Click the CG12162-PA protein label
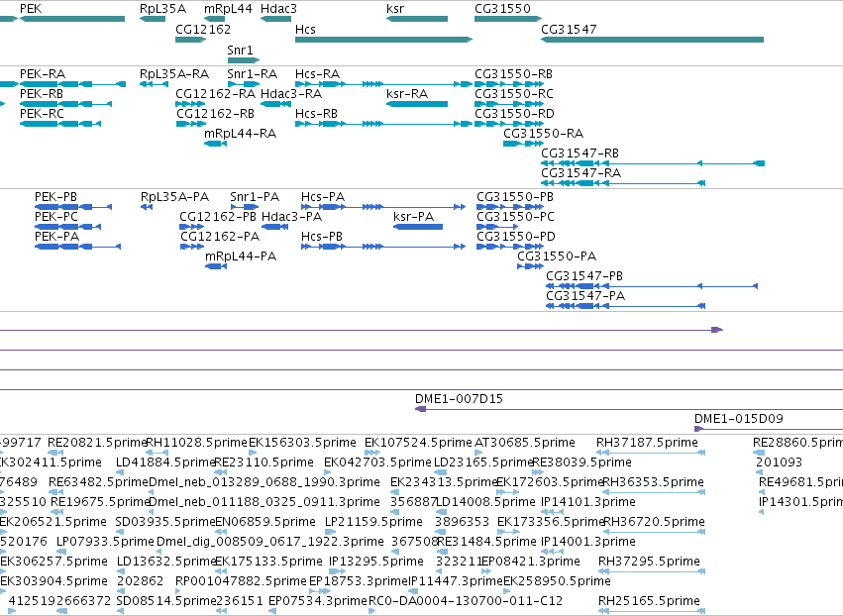843x616 pixels. tap(220, 237)
